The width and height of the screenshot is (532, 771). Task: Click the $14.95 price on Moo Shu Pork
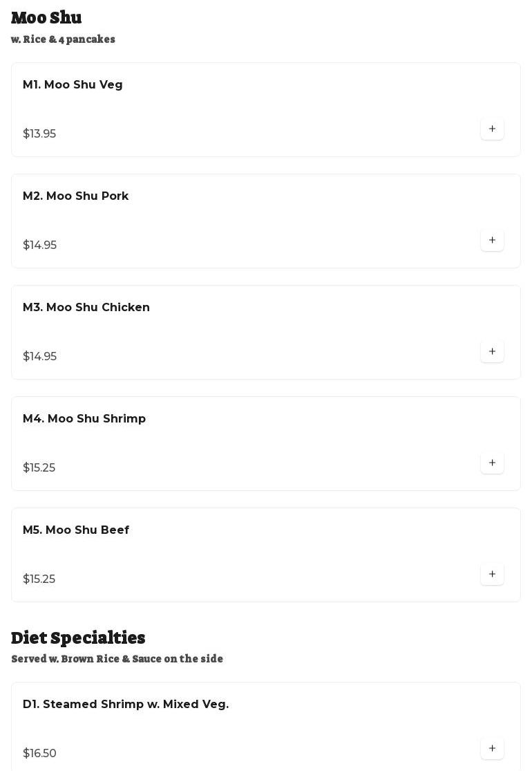(x=40, y=245)
